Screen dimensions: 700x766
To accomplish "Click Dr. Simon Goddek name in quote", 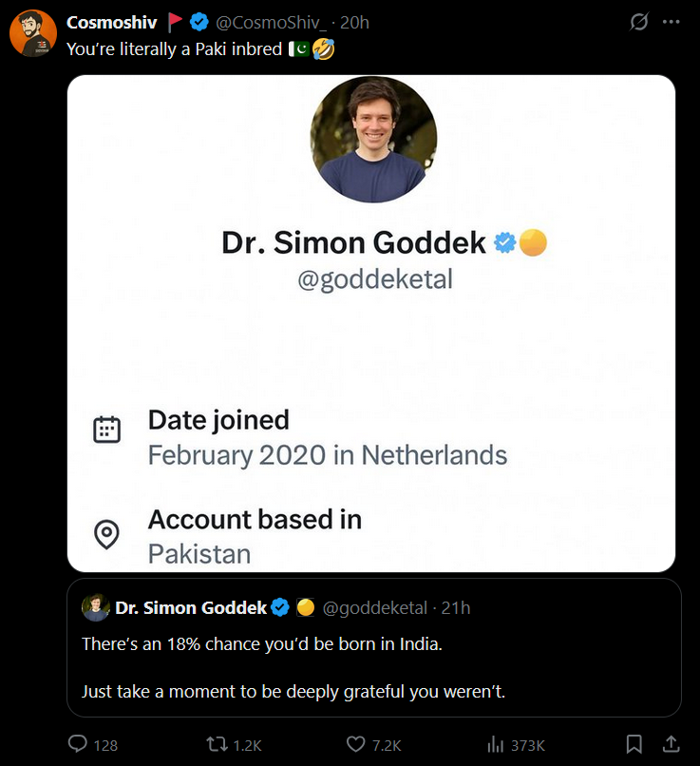I will (x=191, y=607).
